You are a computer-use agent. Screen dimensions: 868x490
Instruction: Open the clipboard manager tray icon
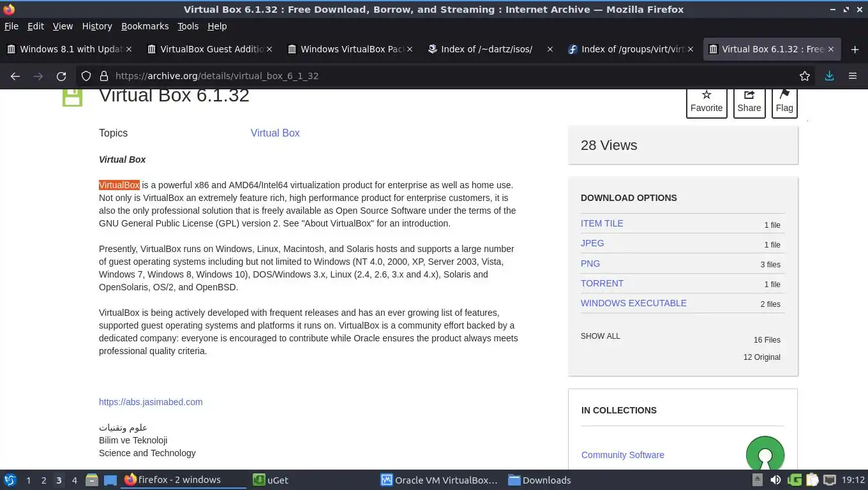click(x=812, y=480)
